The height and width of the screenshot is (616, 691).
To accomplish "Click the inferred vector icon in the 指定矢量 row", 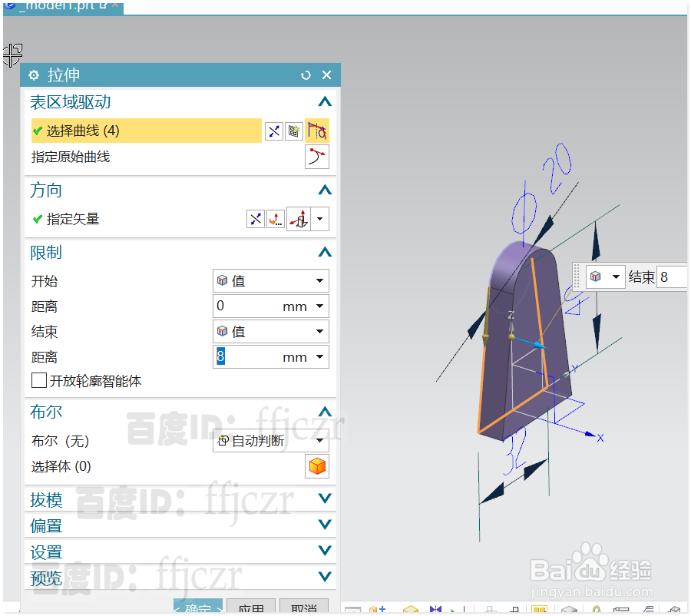I will [x=299, y=219].
